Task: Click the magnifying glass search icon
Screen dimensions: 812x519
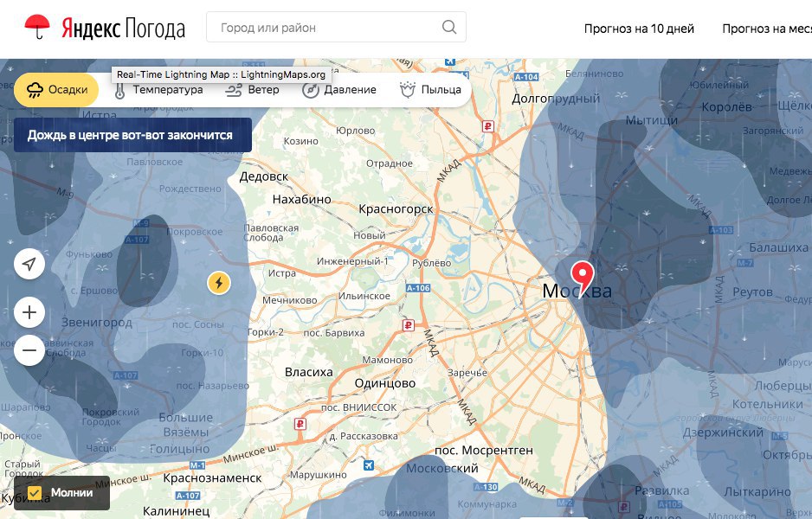Action: click(x=449, y=27)
